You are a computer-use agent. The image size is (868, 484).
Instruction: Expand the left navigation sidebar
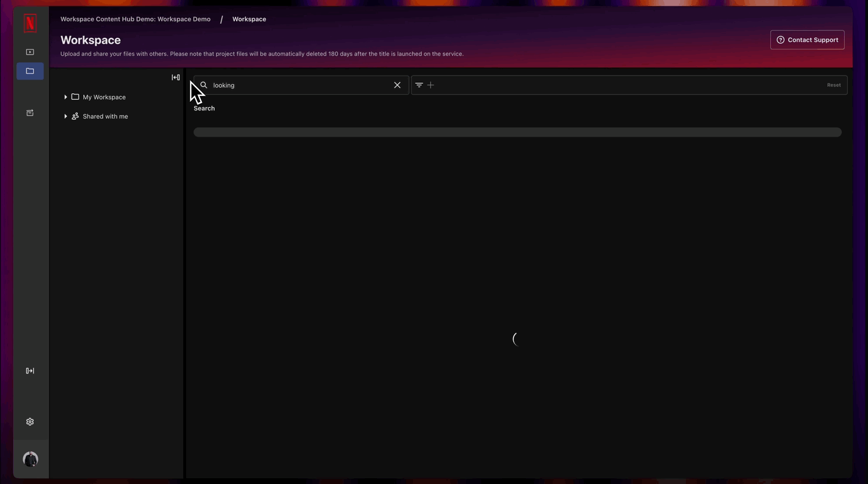tap(30, 371)
